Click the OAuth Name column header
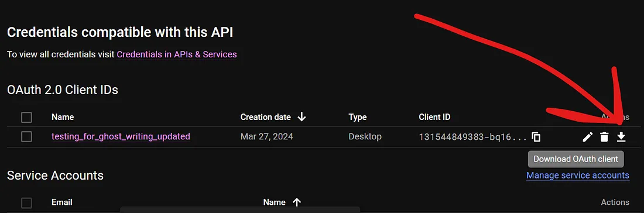 [x=63, y=117]
